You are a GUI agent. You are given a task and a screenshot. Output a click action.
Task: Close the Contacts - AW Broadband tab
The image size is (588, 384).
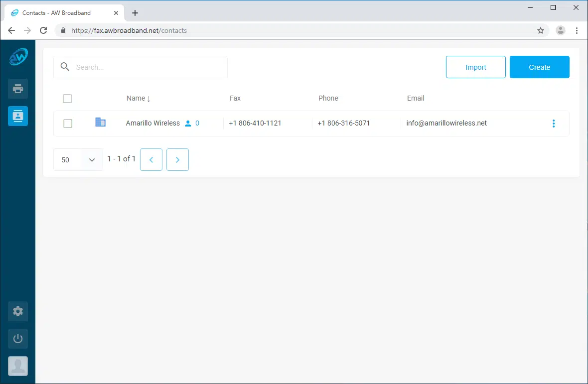coord(116,13)
